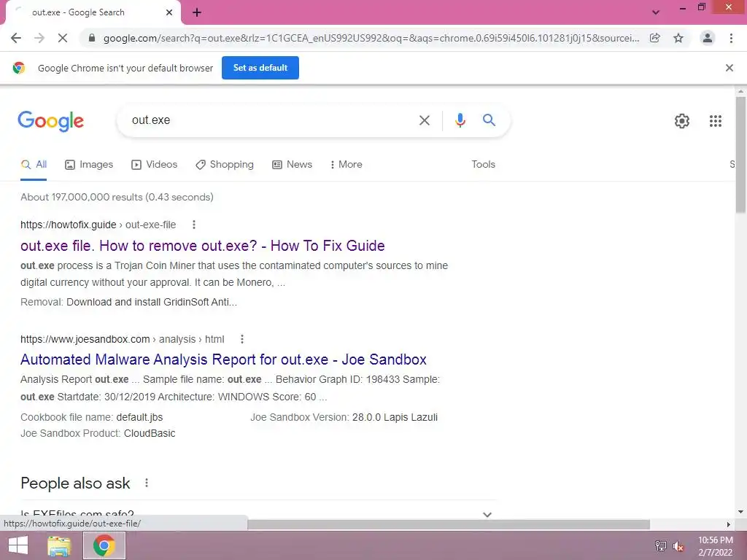Click the scroll down arrow
Viewport: 747px width, 560px height.
coord(740,512)
